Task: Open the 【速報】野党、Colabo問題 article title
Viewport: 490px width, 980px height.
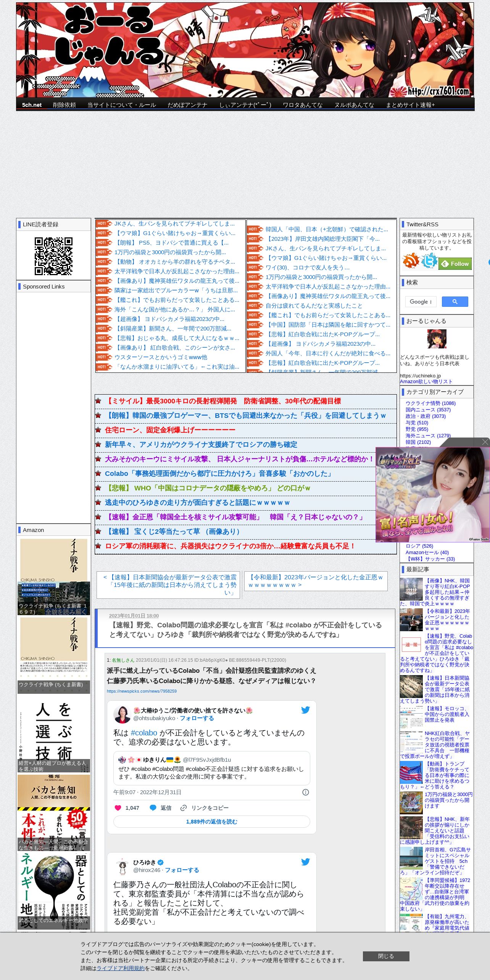Action: tap(245, 630)
